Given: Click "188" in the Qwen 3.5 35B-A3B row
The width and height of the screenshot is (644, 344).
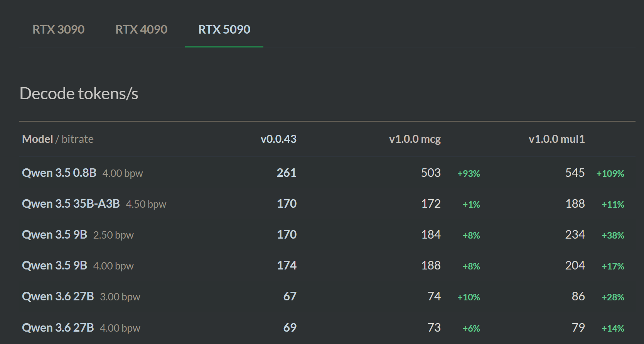Looking at the screenshot, I should pyautogui.click(x=575, y=204).
